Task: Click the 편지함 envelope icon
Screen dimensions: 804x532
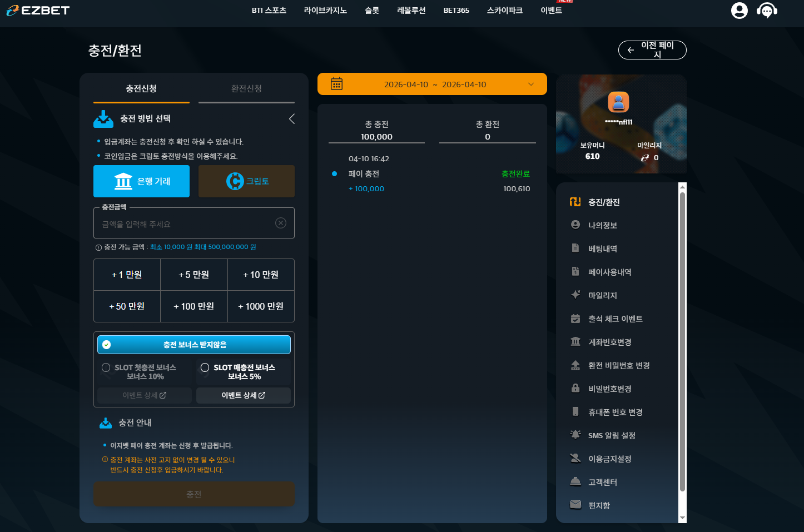Action: pyautogui.click(x=575, y=505)
